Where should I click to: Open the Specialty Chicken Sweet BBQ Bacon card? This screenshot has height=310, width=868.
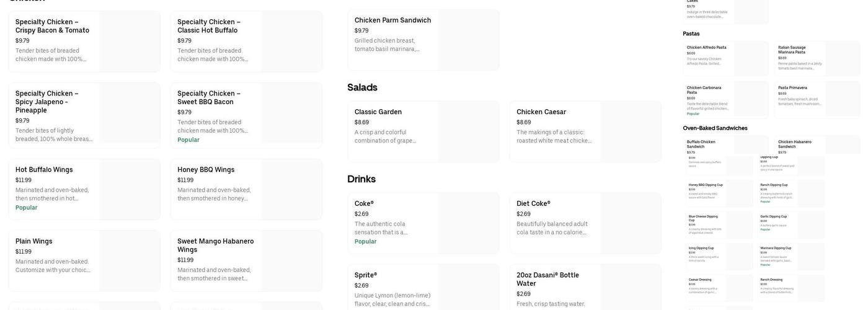tap(246, 115)
